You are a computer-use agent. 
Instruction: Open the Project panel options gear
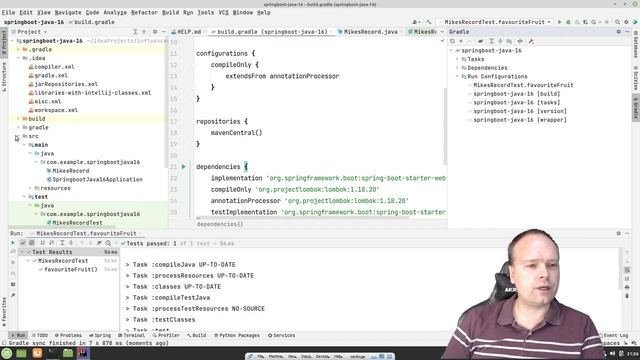[x=155, y=31]
